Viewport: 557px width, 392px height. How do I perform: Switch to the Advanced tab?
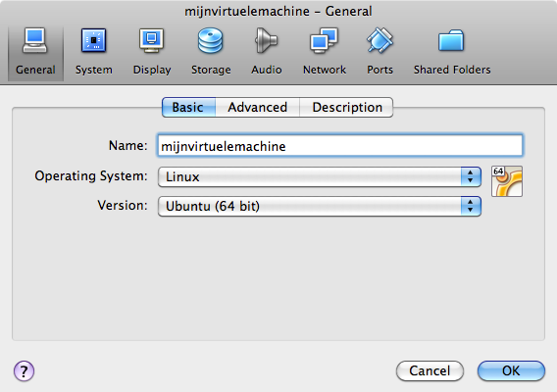click(258, 107)
